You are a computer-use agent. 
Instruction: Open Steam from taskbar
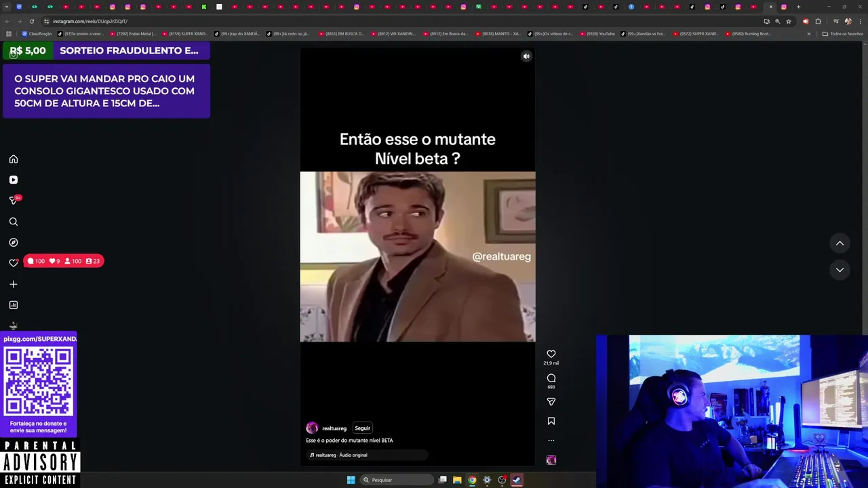517,480
